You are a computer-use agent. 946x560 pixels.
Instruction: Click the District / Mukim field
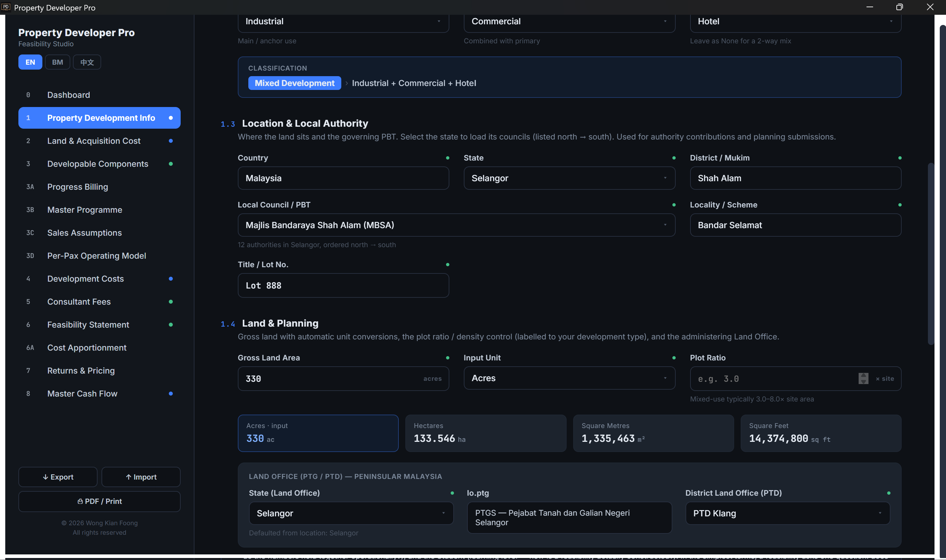(x=795, y=178)
